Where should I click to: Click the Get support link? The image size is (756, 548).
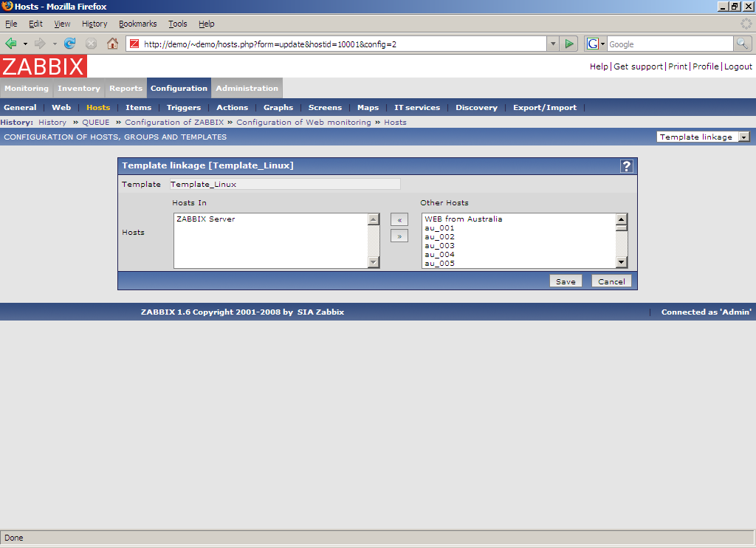[638, 66]
